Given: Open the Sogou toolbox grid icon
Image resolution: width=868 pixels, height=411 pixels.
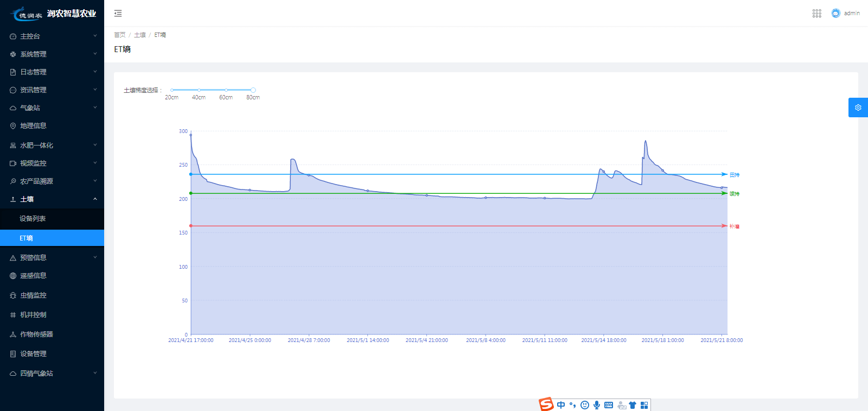Looking at the screenshot, I should tap(644, 405).
